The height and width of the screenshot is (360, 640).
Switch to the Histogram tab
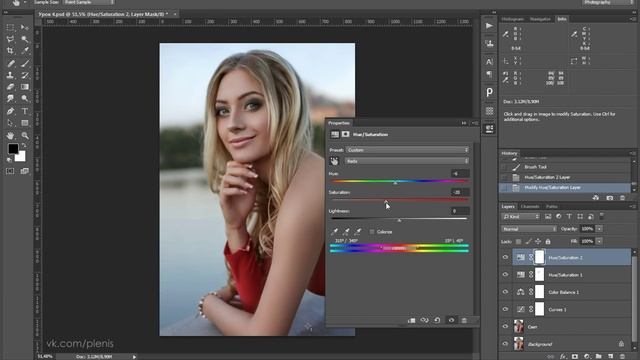tap(512, 19)
